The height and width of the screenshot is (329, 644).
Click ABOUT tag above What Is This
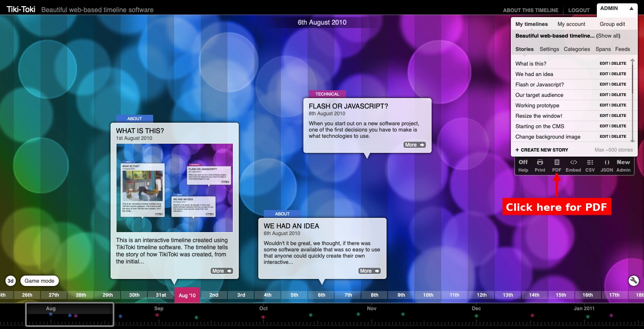[134, 119]
